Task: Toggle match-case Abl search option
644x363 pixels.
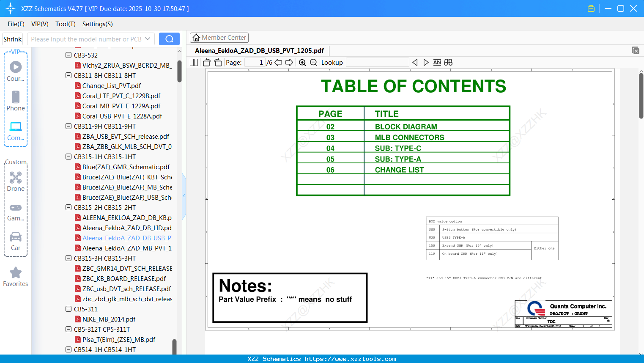Action: coord(437,62)
